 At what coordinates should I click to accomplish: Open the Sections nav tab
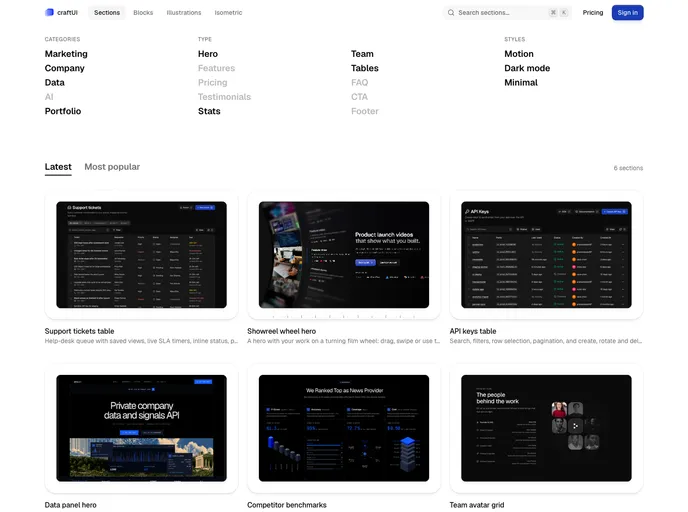107,13
